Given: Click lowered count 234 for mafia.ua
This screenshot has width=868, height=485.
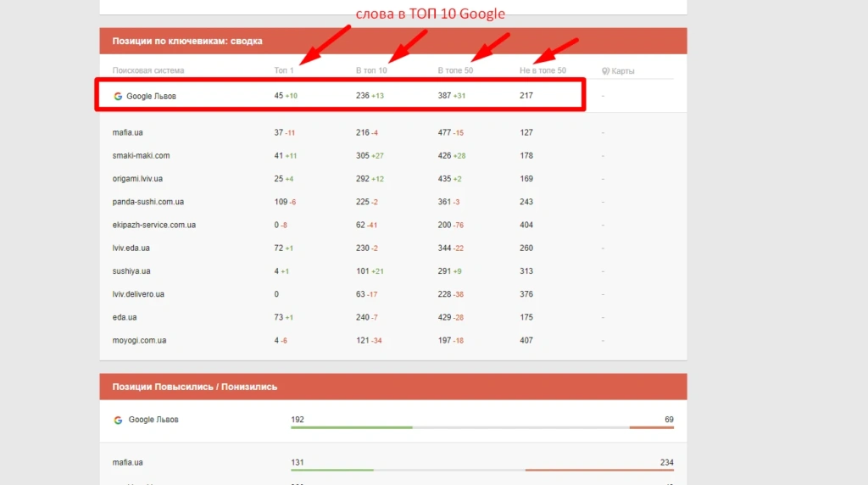Looking at the screenshot, I should click(x=667, y=462).
